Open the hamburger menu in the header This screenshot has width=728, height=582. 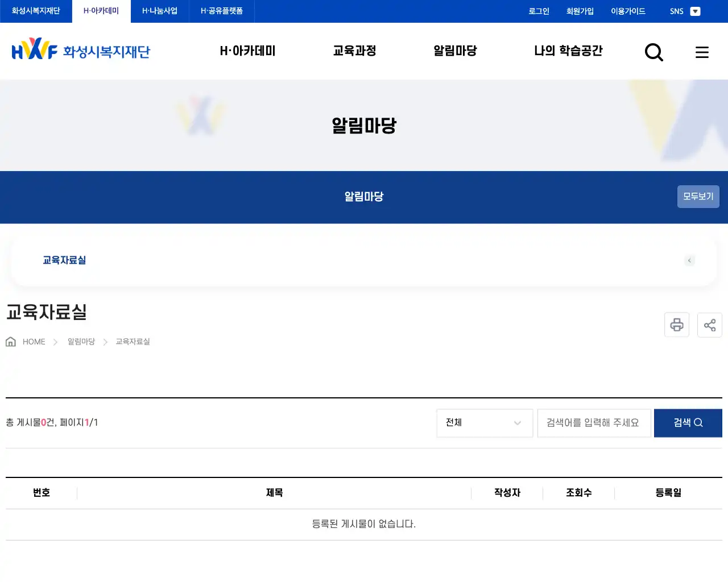702,52
